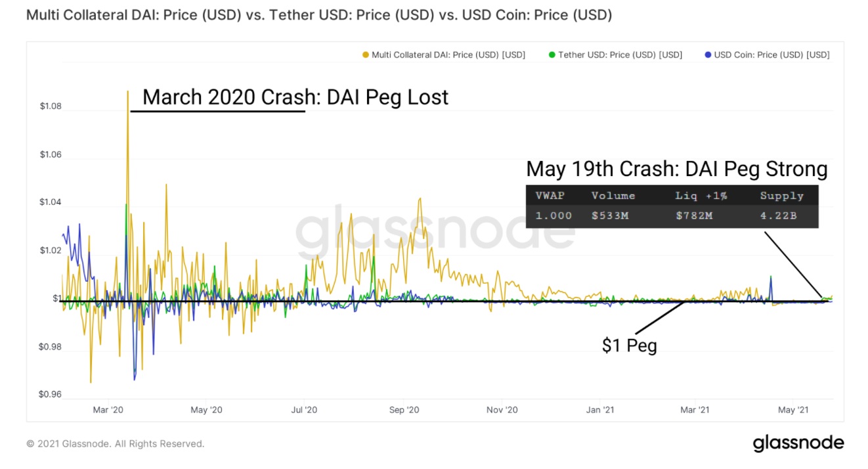Click the $1 Peg annotation label
This screenshot has width=868, height=469.
click(x=629, y=346)
